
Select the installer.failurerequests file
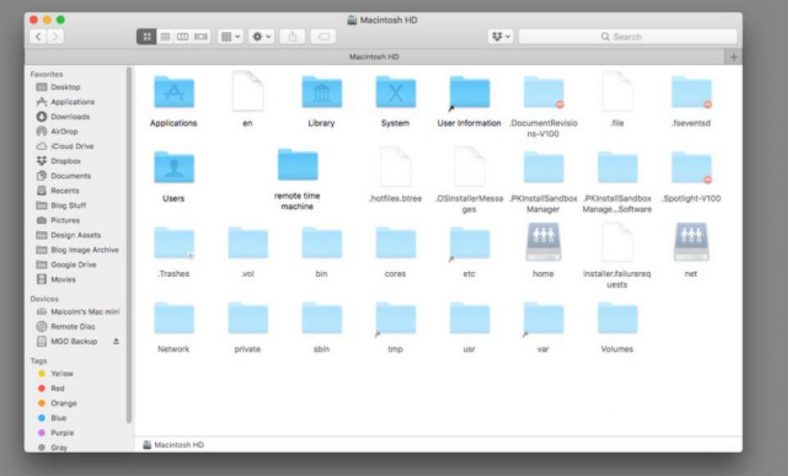tap(618, 242)
